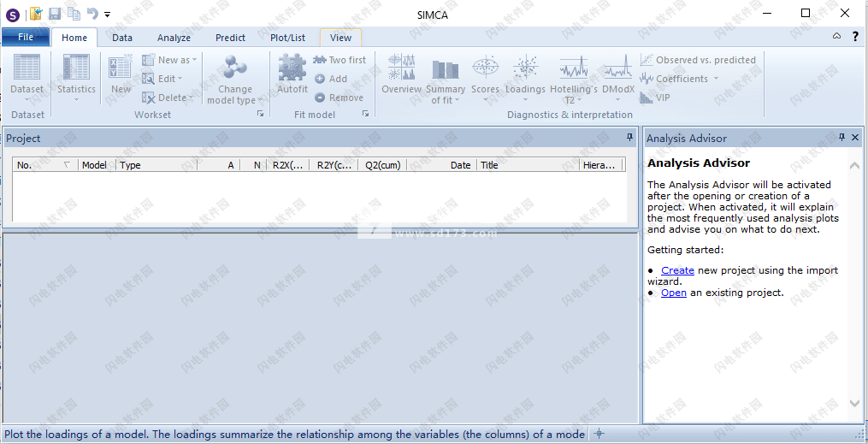The height and width of the screenshot is (444, 868).
Task: Display the Loadings plot
Action: 525,78
